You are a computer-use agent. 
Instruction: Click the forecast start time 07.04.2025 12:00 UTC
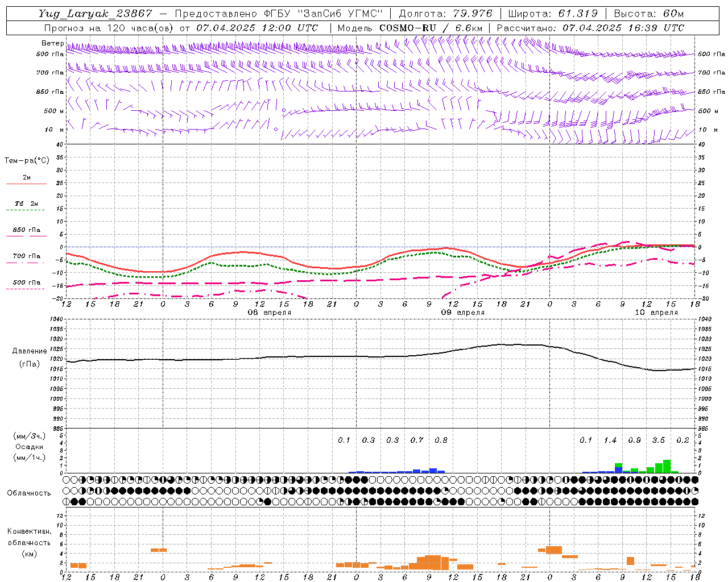coord(257,27)
